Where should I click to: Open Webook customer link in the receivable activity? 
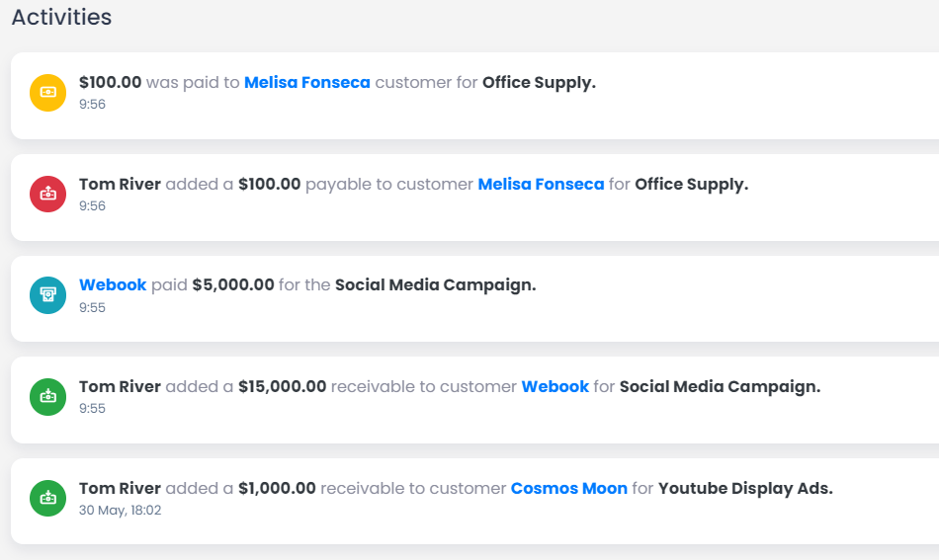pyautogui.click(x=555, y=386)
